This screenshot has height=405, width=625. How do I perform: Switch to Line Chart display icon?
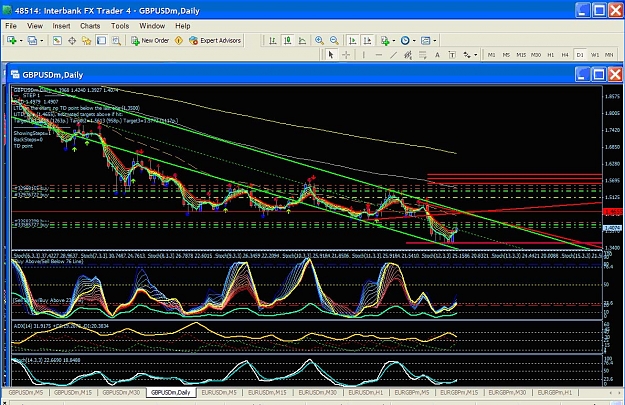pyautogui.click(x=303, y=40)
